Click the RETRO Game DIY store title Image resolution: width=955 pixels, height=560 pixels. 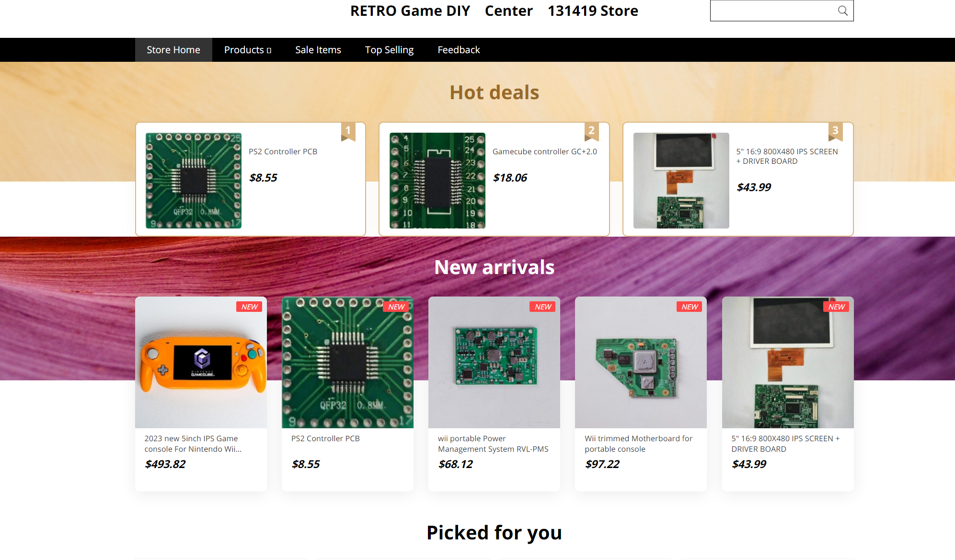tap(494, 11)
